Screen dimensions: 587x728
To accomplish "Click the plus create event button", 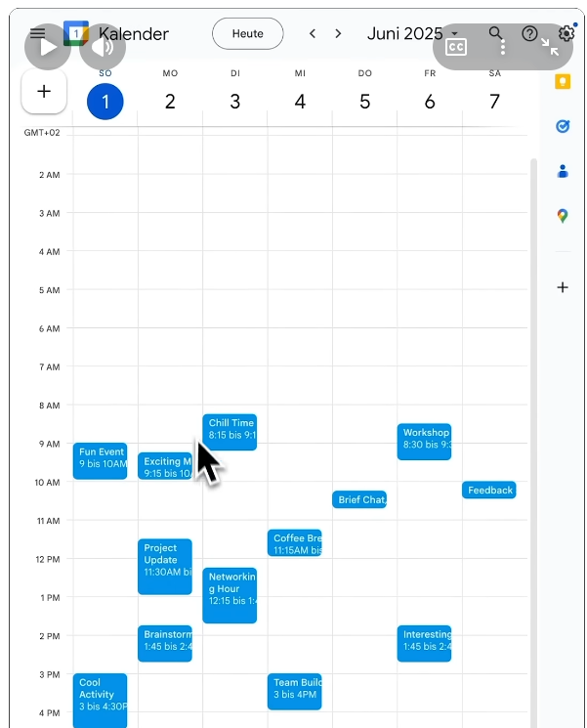I will [43, 92].
